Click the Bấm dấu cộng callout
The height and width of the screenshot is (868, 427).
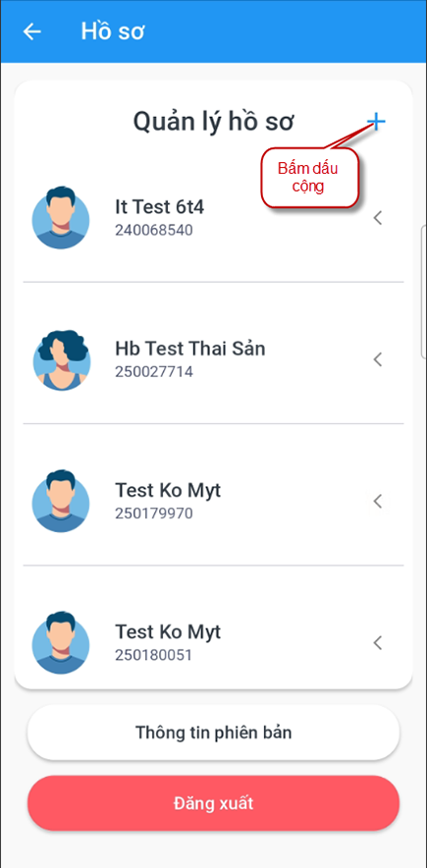[310, 179]
